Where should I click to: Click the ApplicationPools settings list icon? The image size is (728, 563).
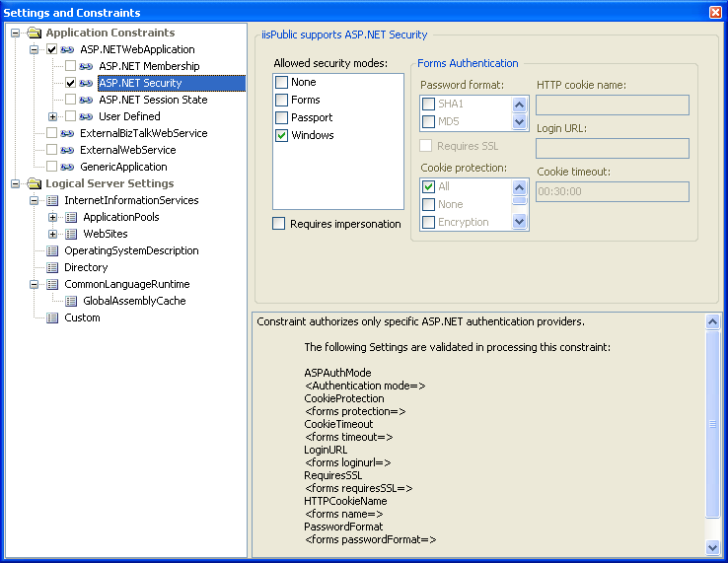point(72,217)
